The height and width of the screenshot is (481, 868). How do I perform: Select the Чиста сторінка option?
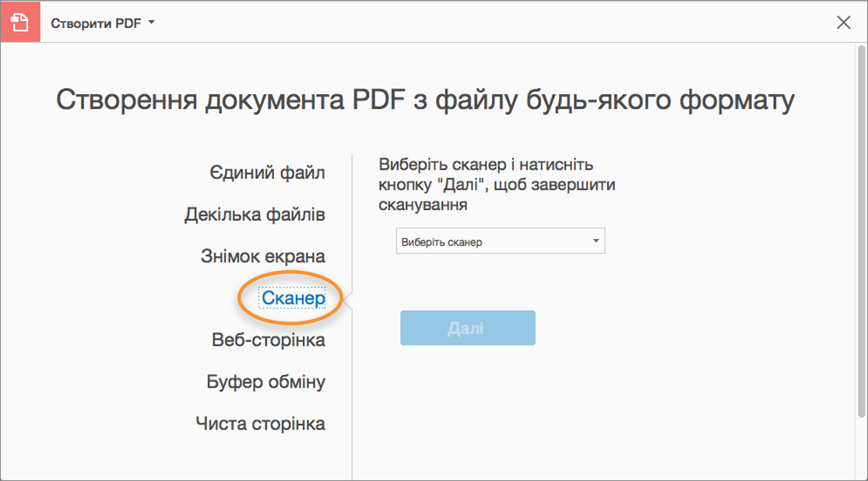click(260, 424)
